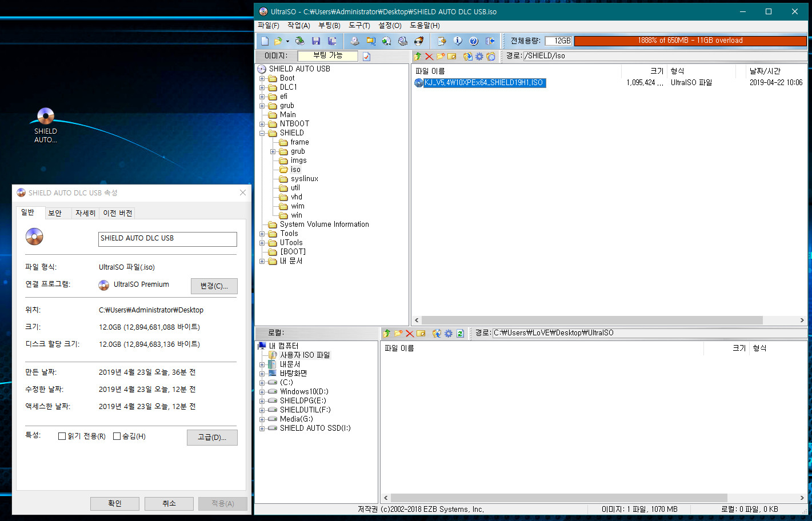This screenshot has width=812, height=521.
Task: Click the red Delete X in image toolbar
Action: click(x=429, y=56)
